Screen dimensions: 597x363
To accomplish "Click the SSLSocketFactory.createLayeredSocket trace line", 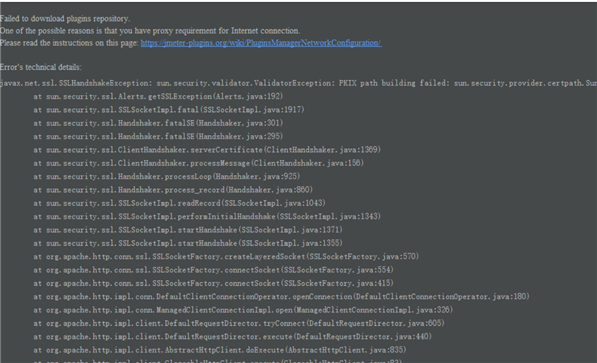I will (x=226, y=256).
